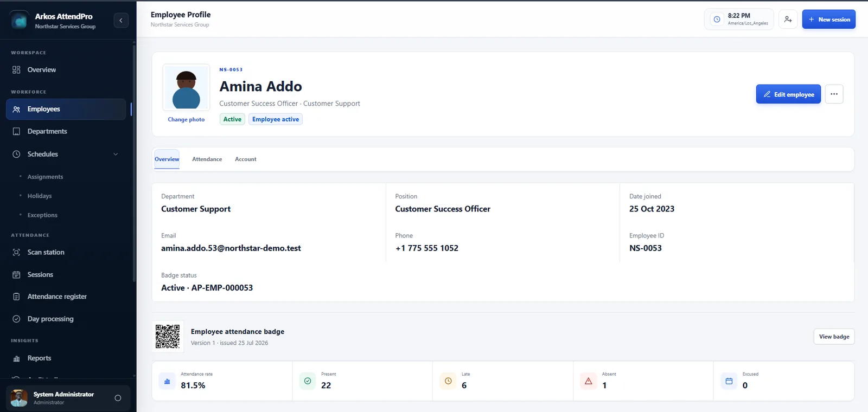The image size is (868, 412).
Task: Open the Departments sidebar item
Action: click(x=66, y=132)
